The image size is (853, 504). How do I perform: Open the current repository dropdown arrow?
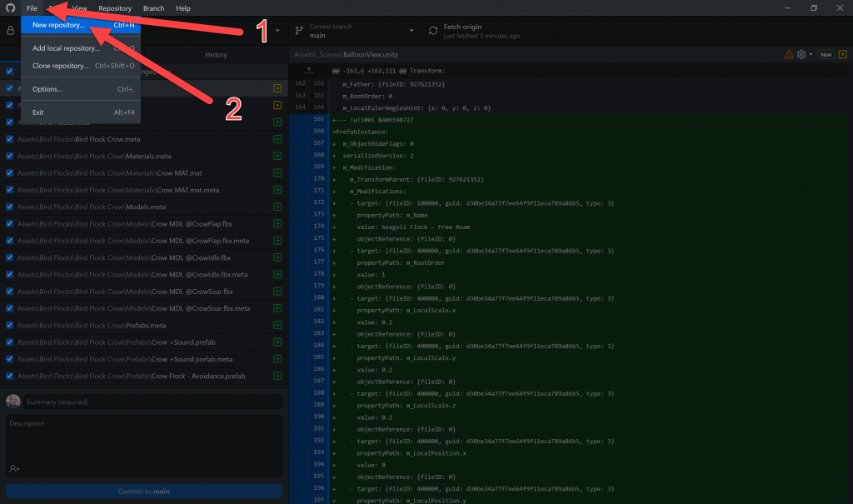coord(277,31)
